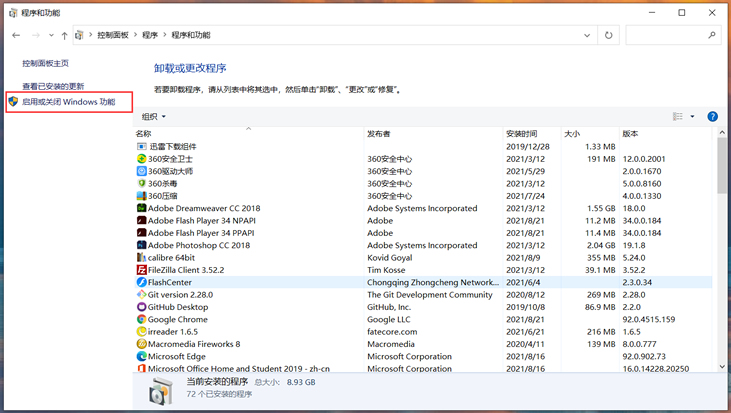Click the Git Development Community publisher

pos(430,295)
